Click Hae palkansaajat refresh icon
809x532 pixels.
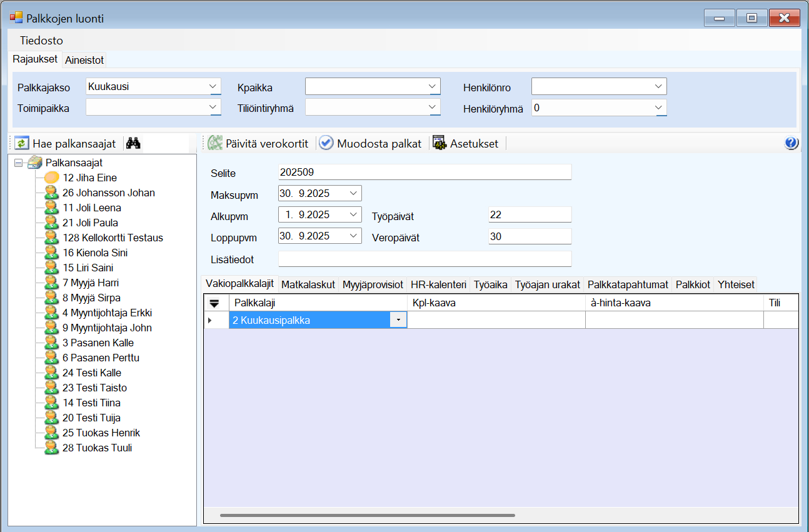(22, 144)
